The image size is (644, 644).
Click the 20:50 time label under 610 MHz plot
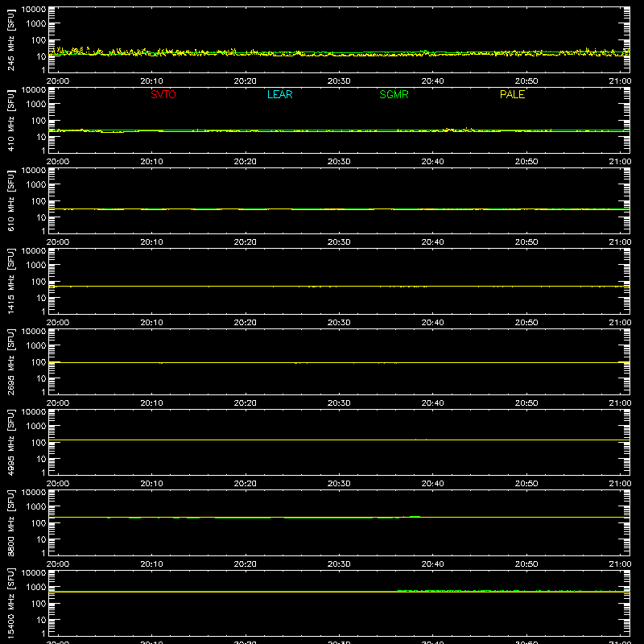pyautogui.click(x=526, y=242)
